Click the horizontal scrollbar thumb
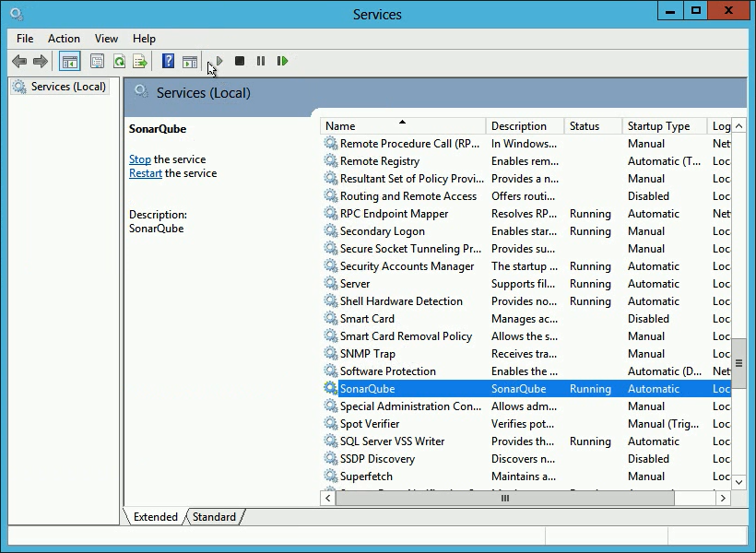The height and width of the screenshot is (553, 756). click(505, 498)
